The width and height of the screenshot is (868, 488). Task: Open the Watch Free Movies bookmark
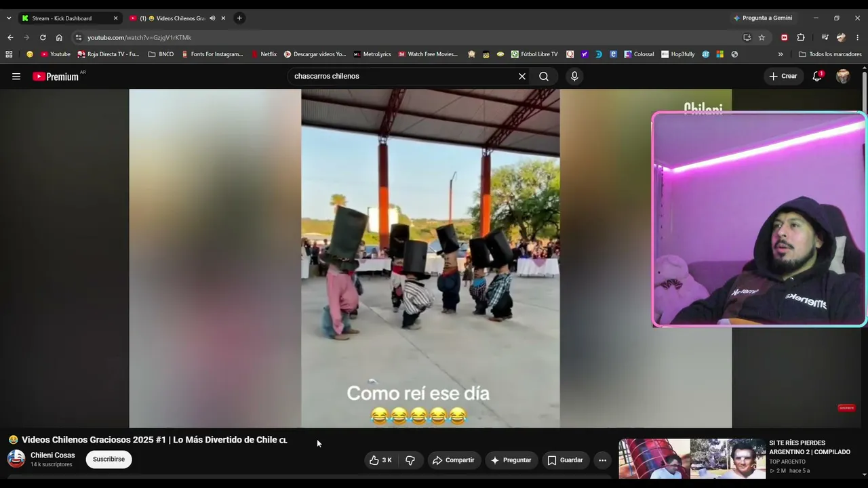click(x=428, y=54)
